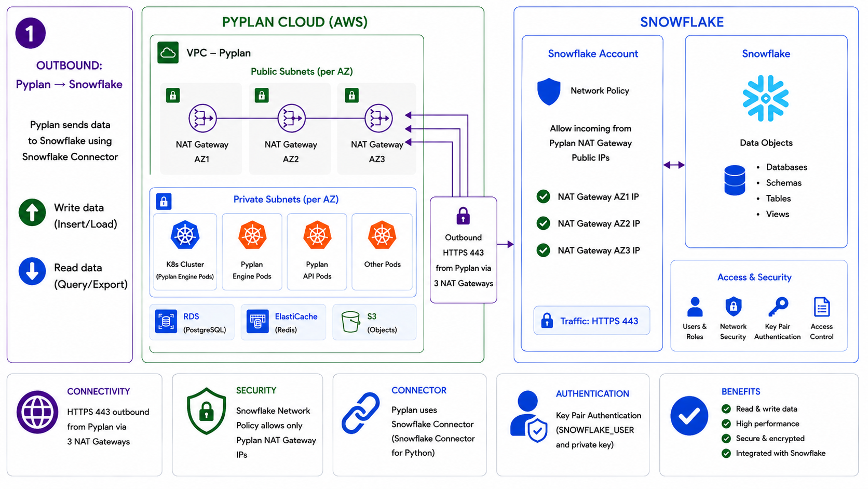Click the Outbound HTTPS 443 padlock icon
868x489 pixels.
463,215
